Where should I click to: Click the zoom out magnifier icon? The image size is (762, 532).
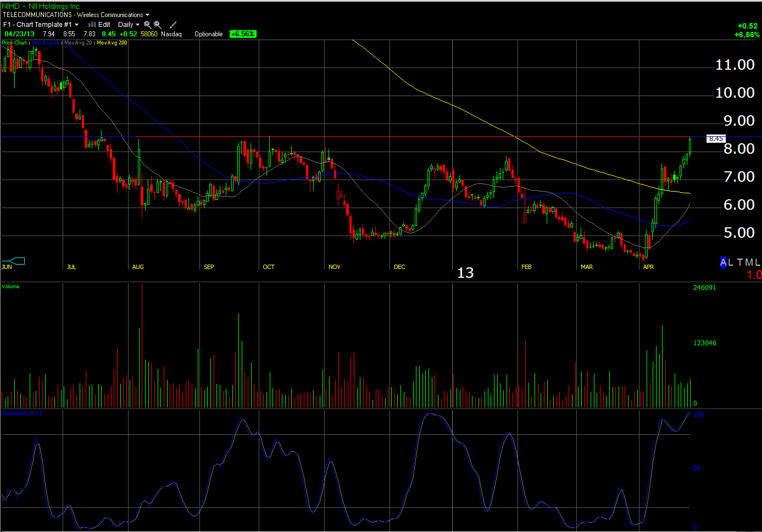[x=158, y=25]
